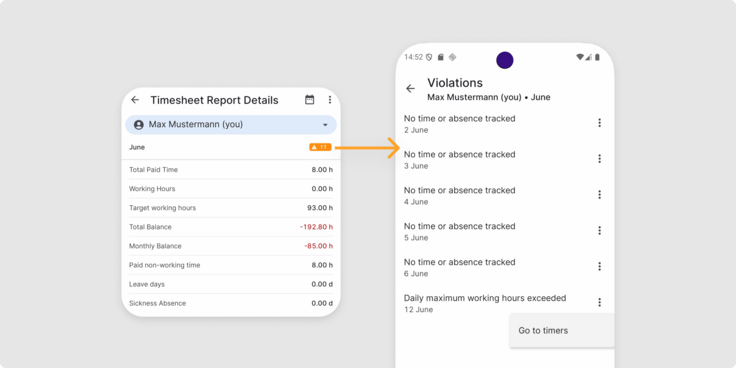736x368 pixels.
Task: Open three-dot menu for 12 June violation
Action: tap(599, 302)
